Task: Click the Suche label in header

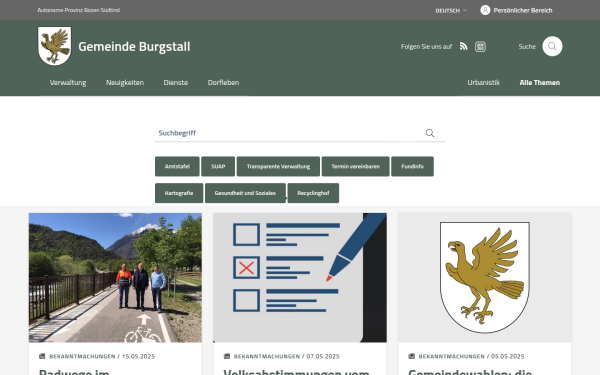Action: pos(527,46)
